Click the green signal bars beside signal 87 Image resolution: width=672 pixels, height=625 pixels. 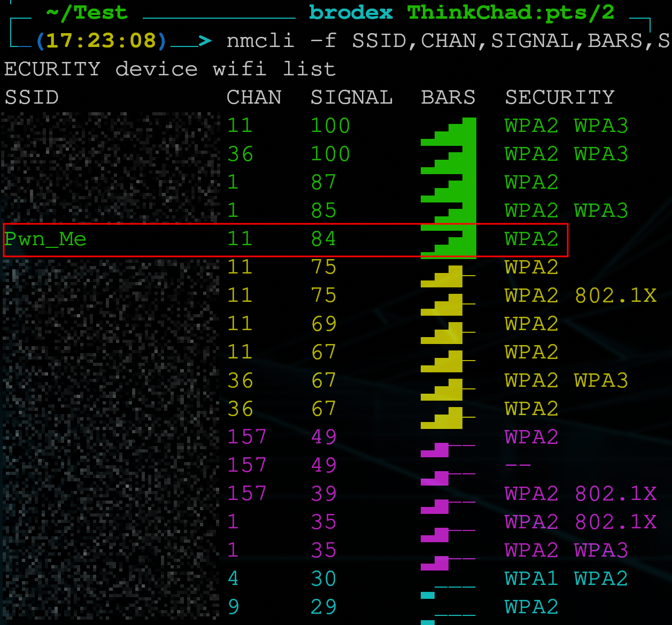click(449, 188)
